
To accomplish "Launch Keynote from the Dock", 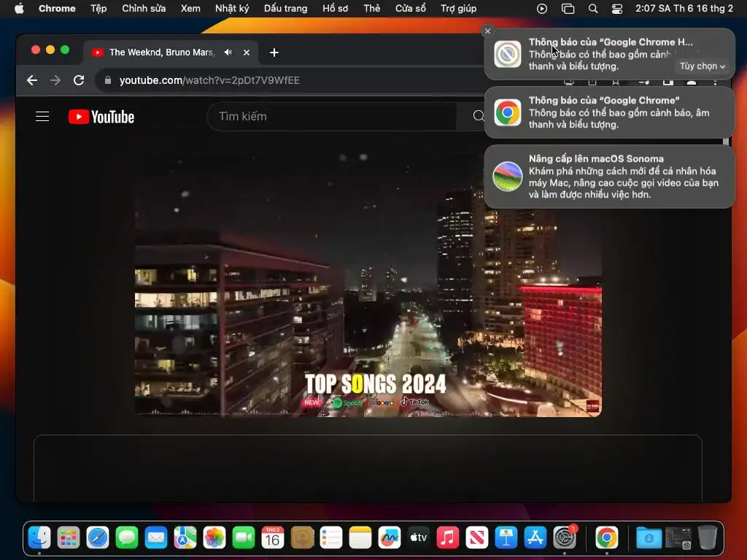I will coord(506,538).
